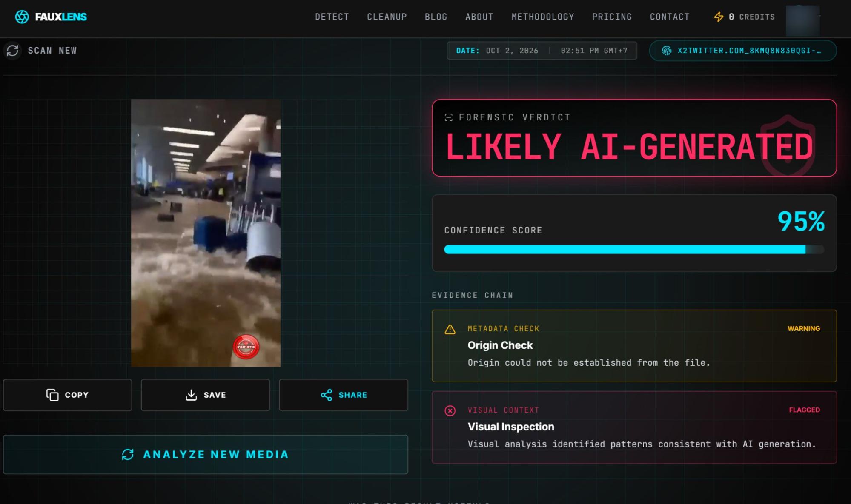Click the Forensic Verdict scan-frame icon
The height and width of the screenshot is (504, 851).
click(448, 117)
